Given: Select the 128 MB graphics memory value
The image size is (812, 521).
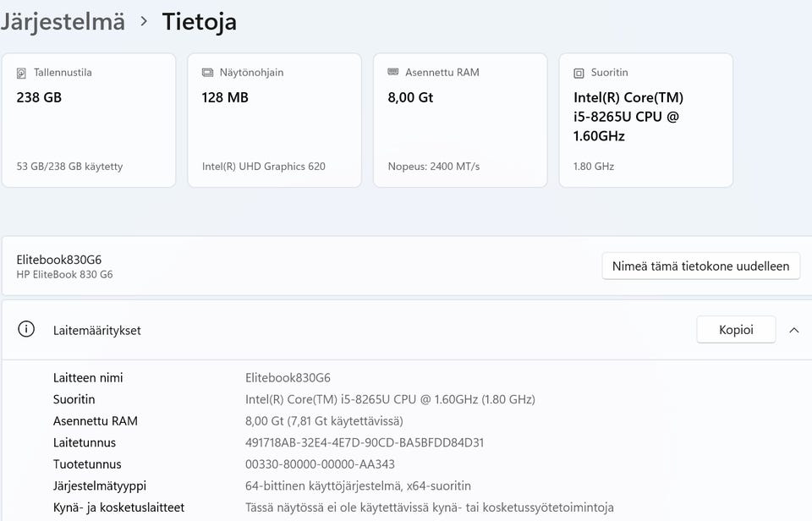Looking at the screenshot, I should [225, 97].
